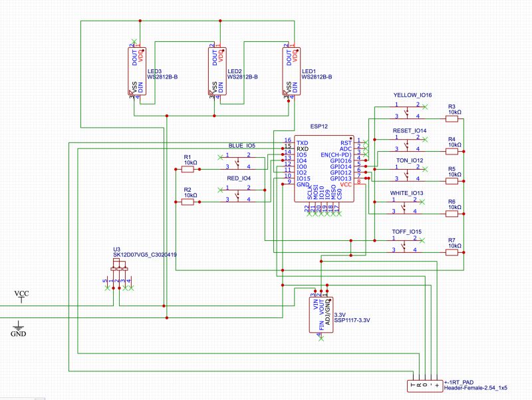This screenshot has width=532, height=400.
Task: Click the TON_IO12 push button switch symbol
Action: click(407, 174)
